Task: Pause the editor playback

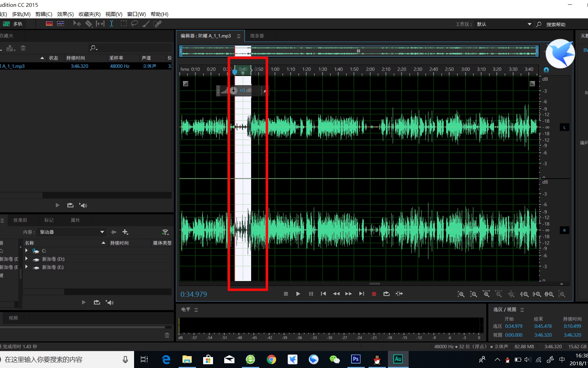Action: (311, 294)
